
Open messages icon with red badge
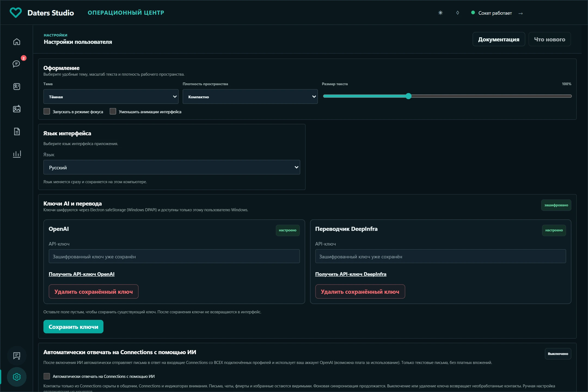[17, 64]
